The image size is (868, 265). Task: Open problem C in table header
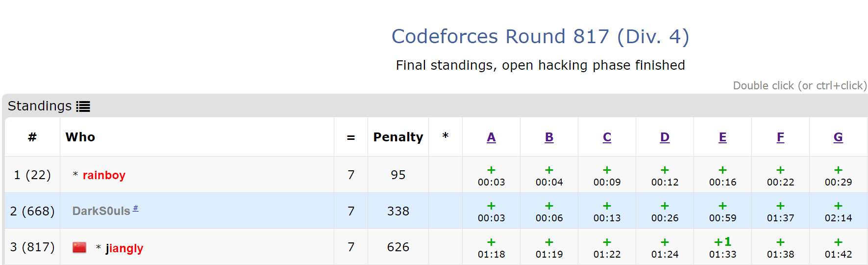pos(607,137)
